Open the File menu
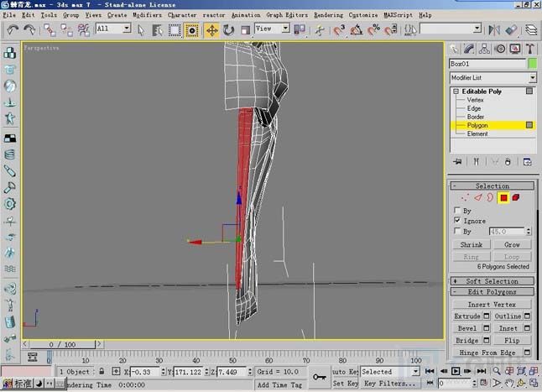The width and height of the screenshot is (542, 392). coord(9,15)
